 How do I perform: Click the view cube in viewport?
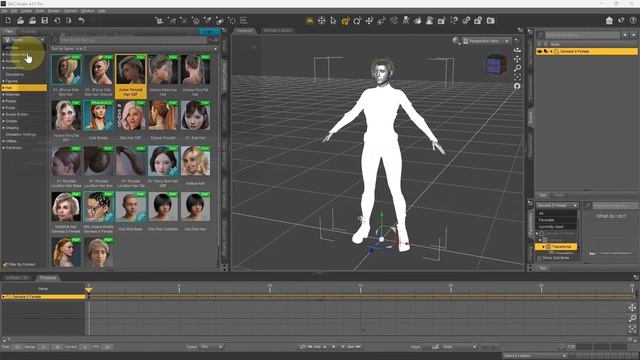click(x=496, y=64)
